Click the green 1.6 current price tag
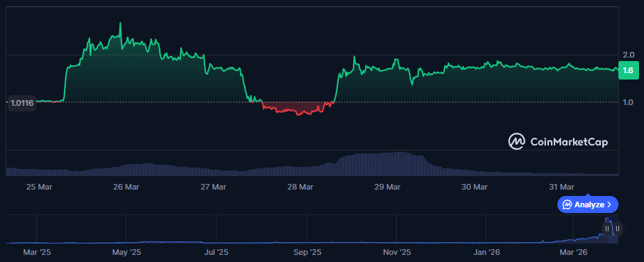Image resolution: width=644 pixels, height=262 pixels. coord(628,70)
